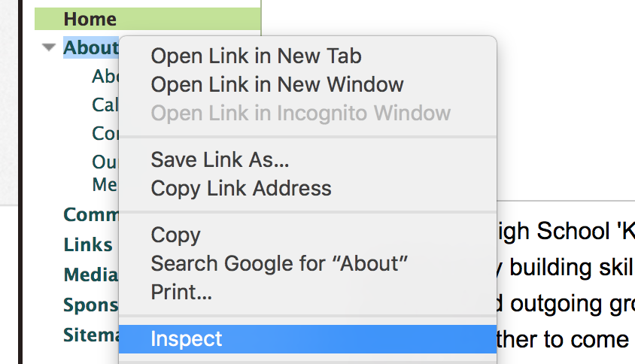The width and height of the screenshot is (635, 364).
Task: Open the About sidebar link
Action: 91,47
